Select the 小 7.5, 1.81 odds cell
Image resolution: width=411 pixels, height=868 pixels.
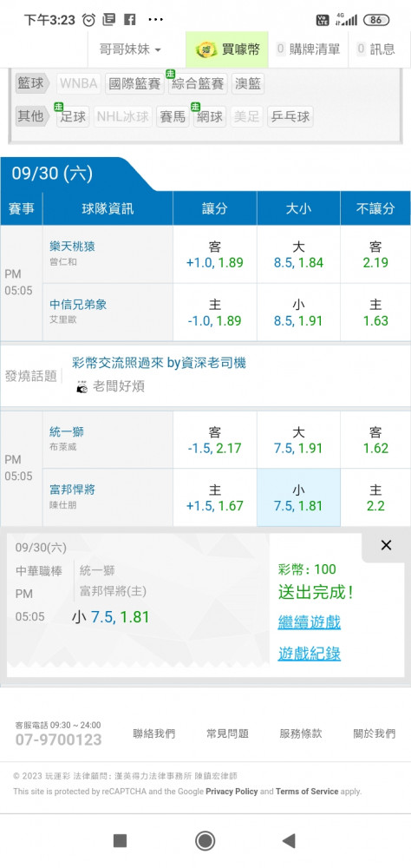click(x=298, y=497)
